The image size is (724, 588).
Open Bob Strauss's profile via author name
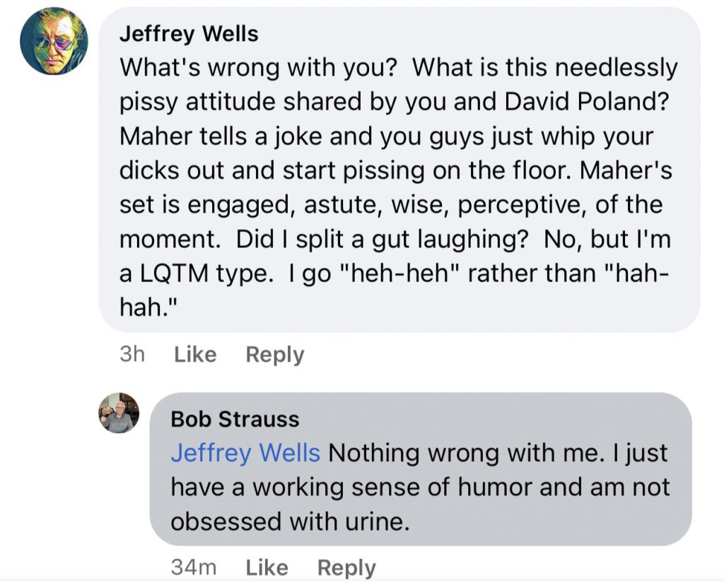tap(235, 419)
